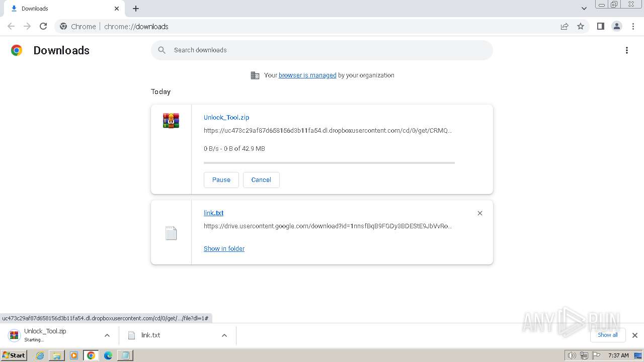Click the Chrome logo beside Downloads heading
This screenshot has height=362, width=644.
click(17, 50)
